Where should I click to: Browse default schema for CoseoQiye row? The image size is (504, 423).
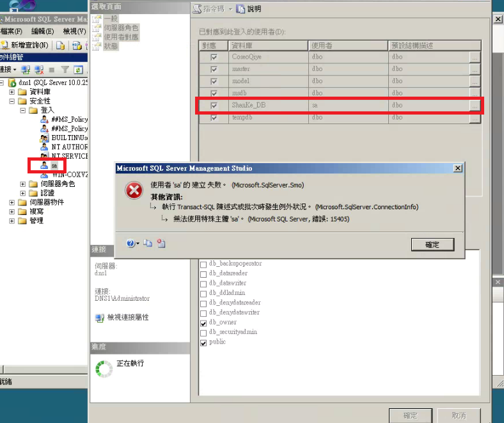click(475, 57)
